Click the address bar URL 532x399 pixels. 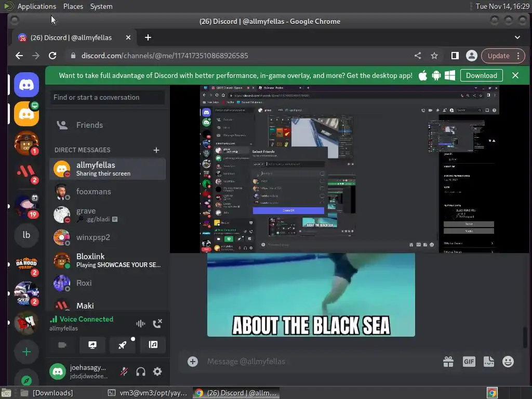click(165, 56)
